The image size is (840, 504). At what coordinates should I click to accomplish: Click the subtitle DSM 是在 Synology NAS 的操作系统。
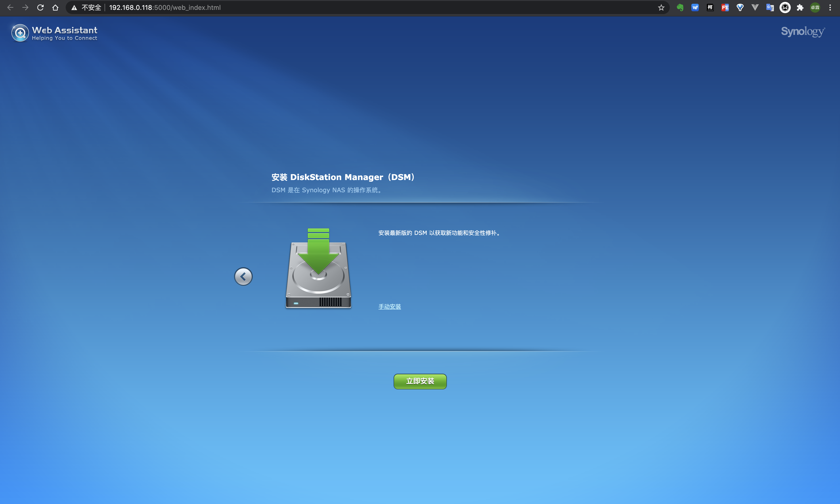(x=327, y=190)
